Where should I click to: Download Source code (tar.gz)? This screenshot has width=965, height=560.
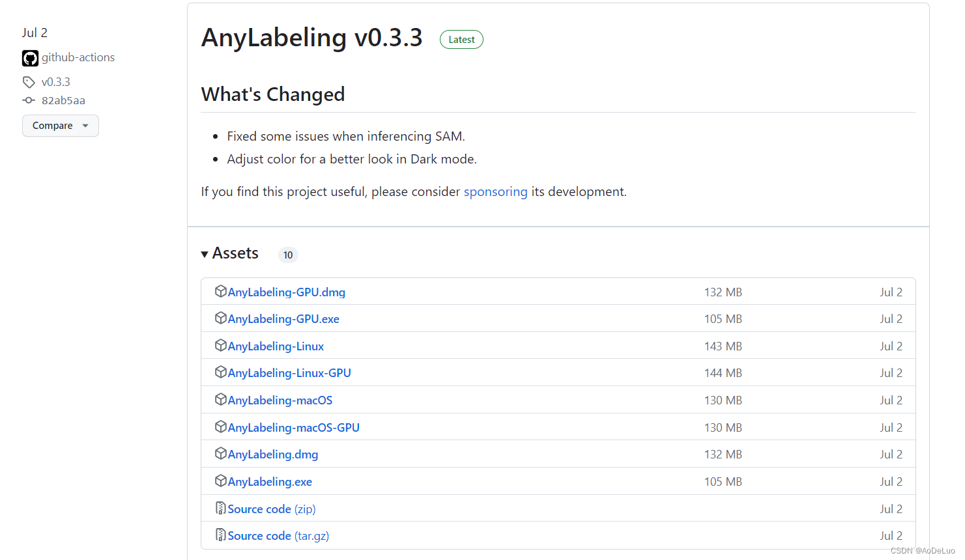click(278, 536)
